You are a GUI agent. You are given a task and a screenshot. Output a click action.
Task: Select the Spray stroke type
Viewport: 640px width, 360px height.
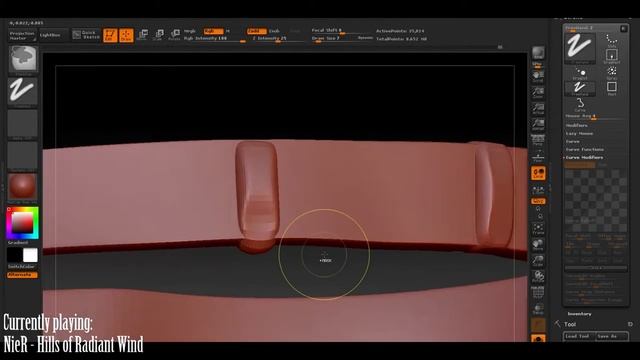coord(611,73)
